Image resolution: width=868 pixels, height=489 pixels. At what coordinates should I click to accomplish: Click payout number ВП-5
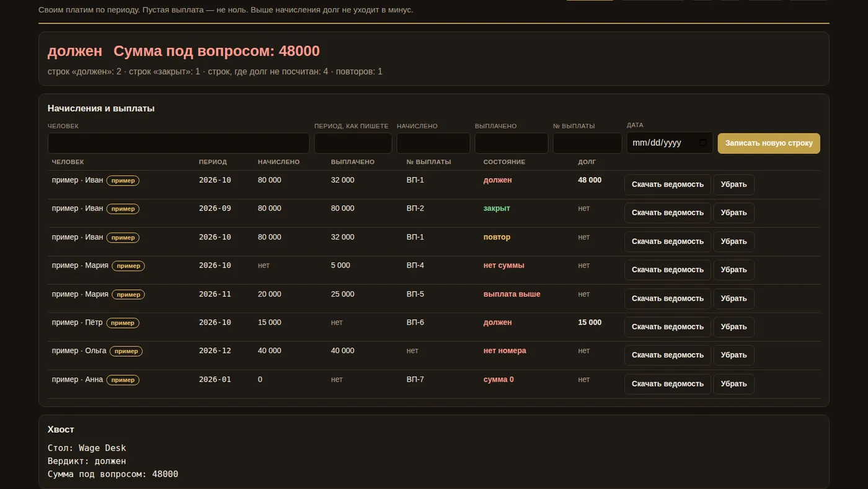click(415, 294)
